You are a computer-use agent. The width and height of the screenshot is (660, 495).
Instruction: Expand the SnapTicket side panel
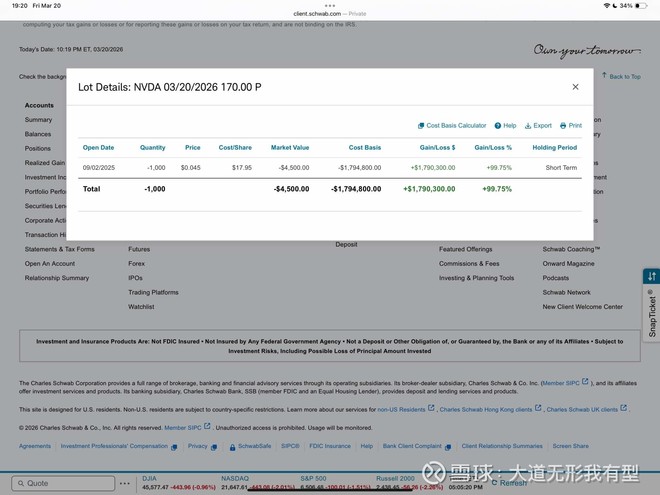651,312
